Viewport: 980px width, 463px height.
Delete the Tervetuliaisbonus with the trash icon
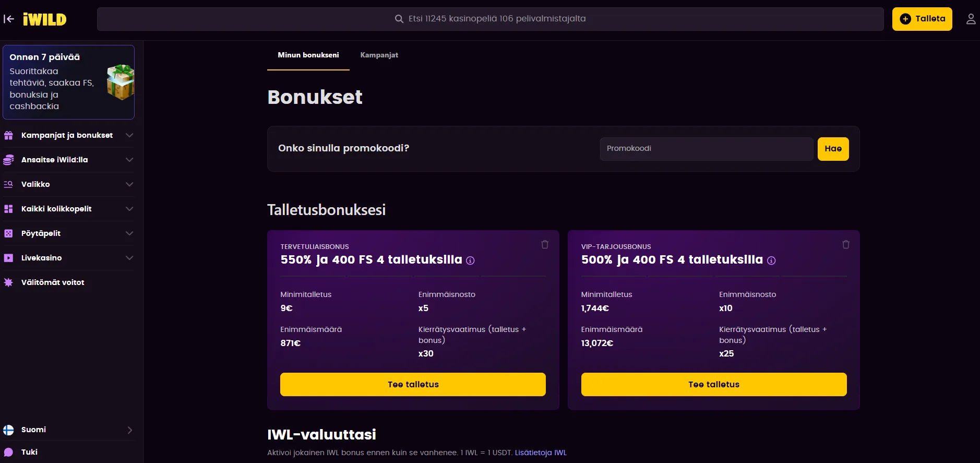pyautogui.click(x=545, y=244)
